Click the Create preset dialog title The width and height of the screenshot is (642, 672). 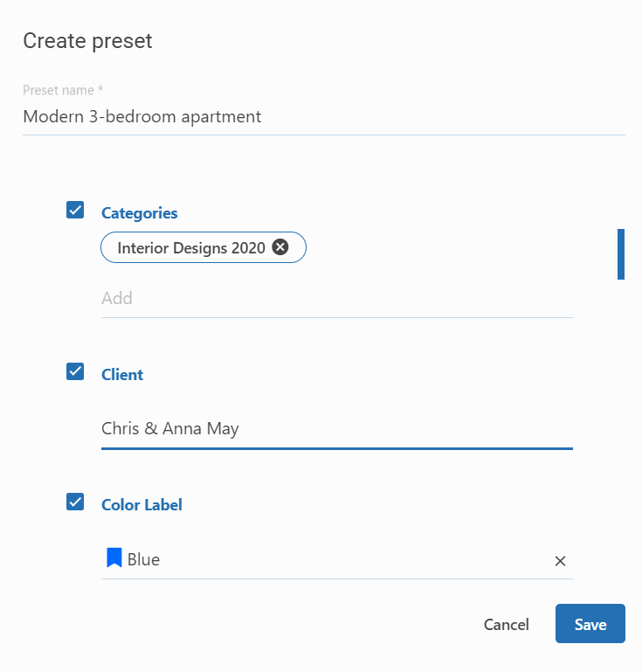click(x=87, y=40)
